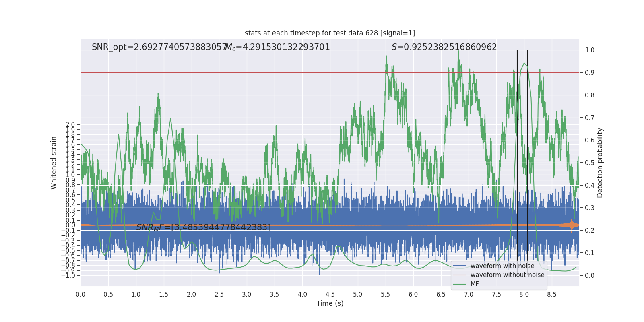Click detection probability tick 0.7
The image size is (644, 322).
pyautogui.click(x=590, y=118)
